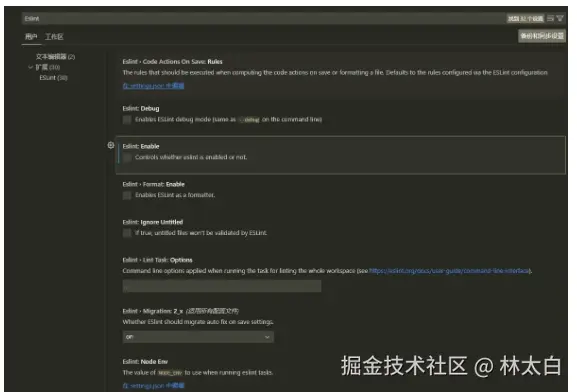Open the eslint.org command-line-interface link

tap(449, 271)
